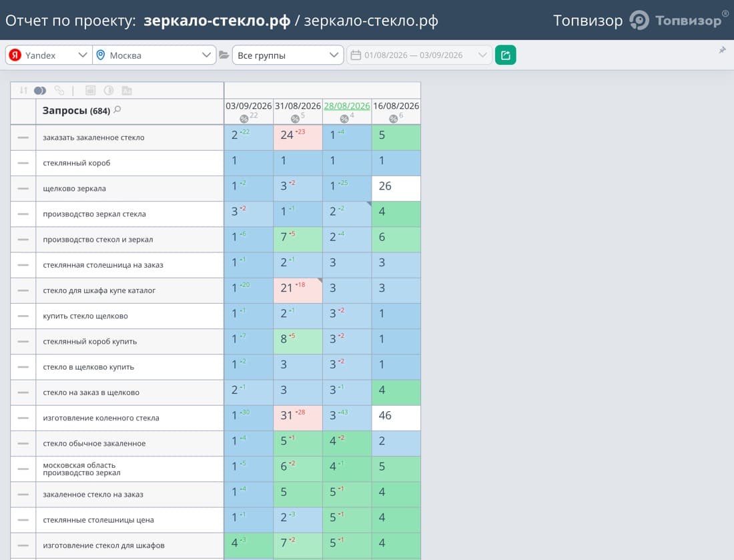Click the half-filled circle icon in table toolbar
The width and height of the screenshot is (734, 560).
point(109,90)
